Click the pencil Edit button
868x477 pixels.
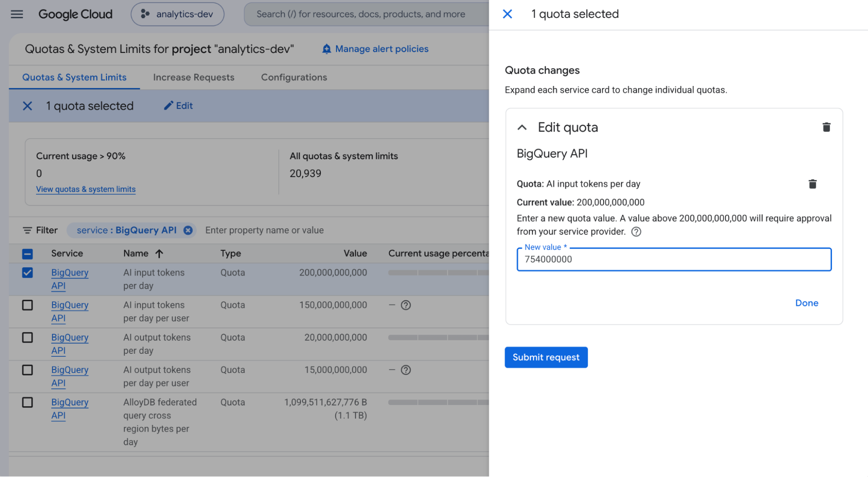click(x=178, y=106)
